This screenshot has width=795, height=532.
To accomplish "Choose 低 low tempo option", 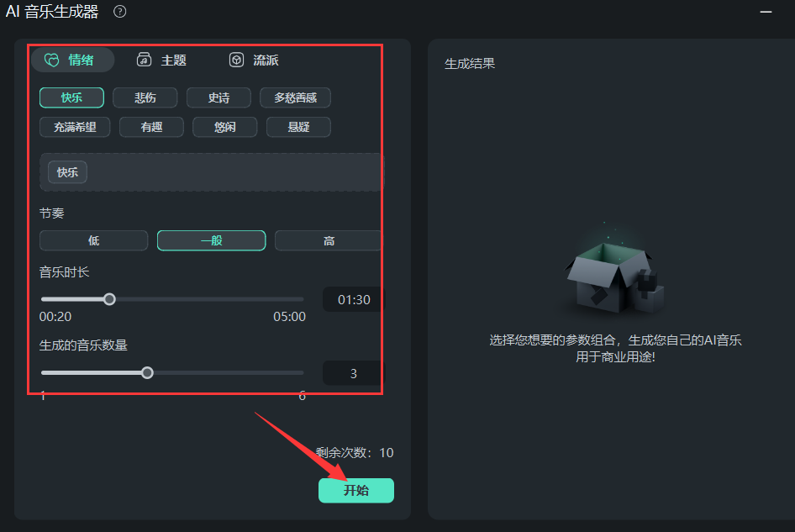I will tap(93, 240).
